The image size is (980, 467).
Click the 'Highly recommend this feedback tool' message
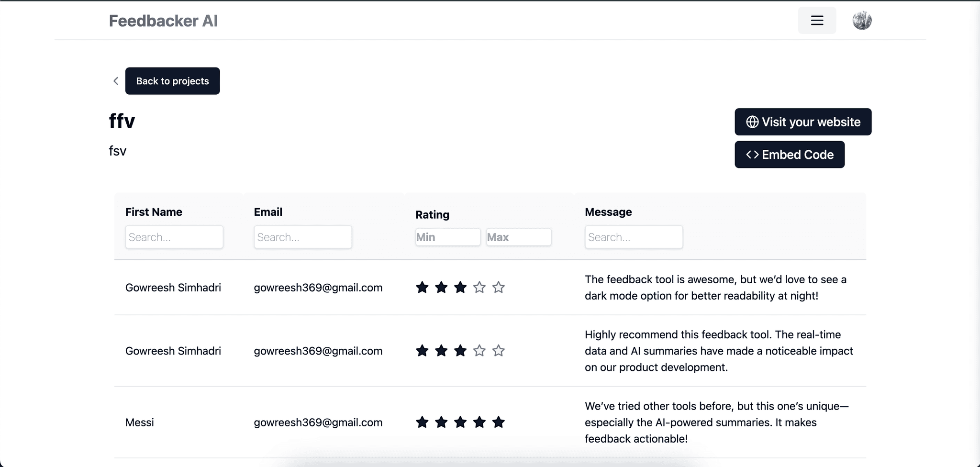[x=719, y=351]
